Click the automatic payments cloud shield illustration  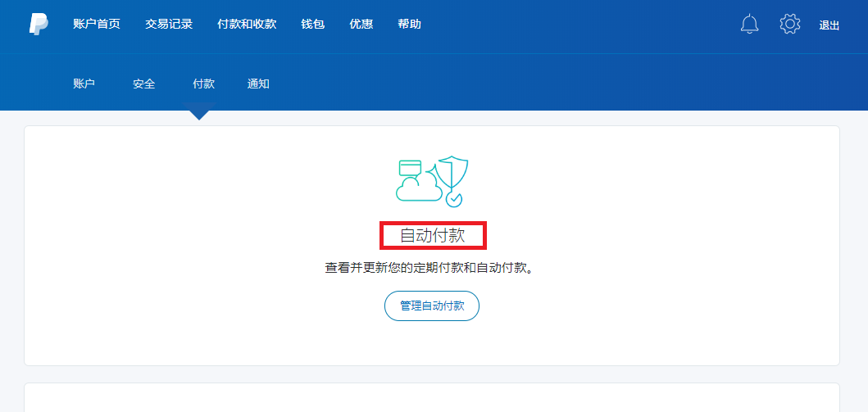pos(432,181)
